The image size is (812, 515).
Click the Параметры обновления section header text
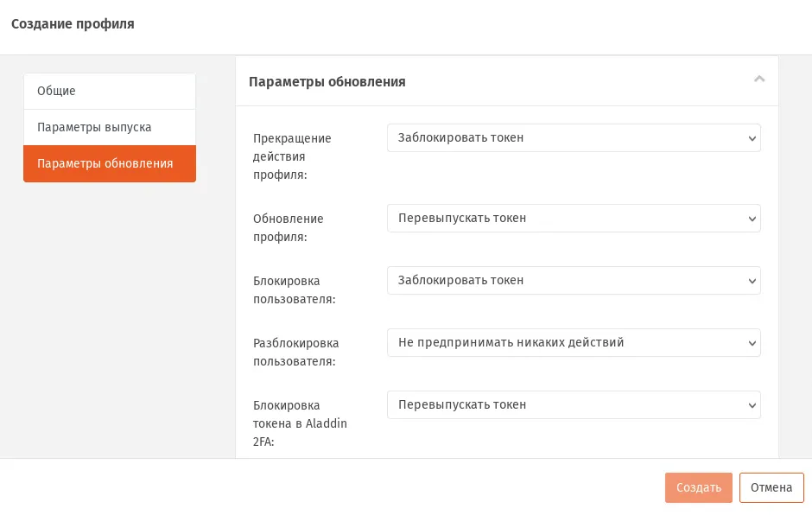(x=327, y=82)
